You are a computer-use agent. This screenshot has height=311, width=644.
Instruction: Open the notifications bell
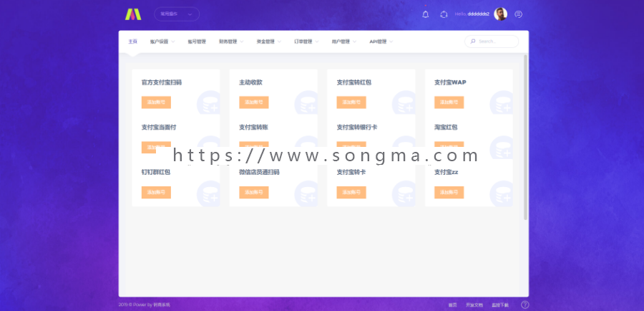[426, 14]
